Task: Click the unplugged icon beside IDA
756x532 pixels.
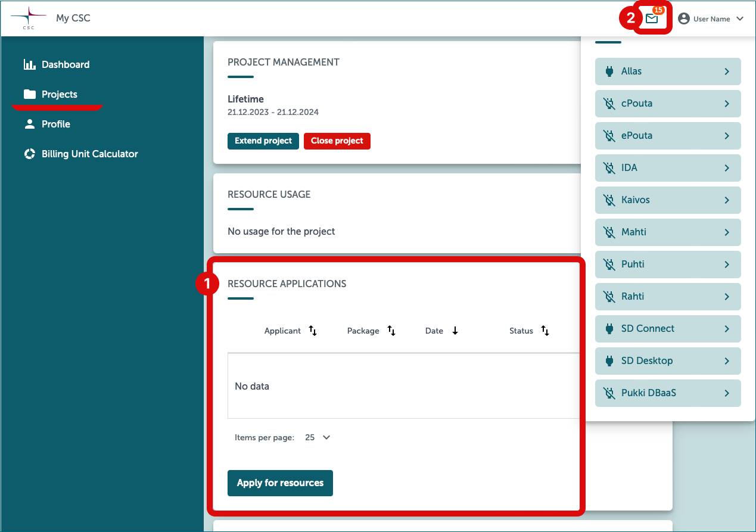Action: click(x=609, y=168)
